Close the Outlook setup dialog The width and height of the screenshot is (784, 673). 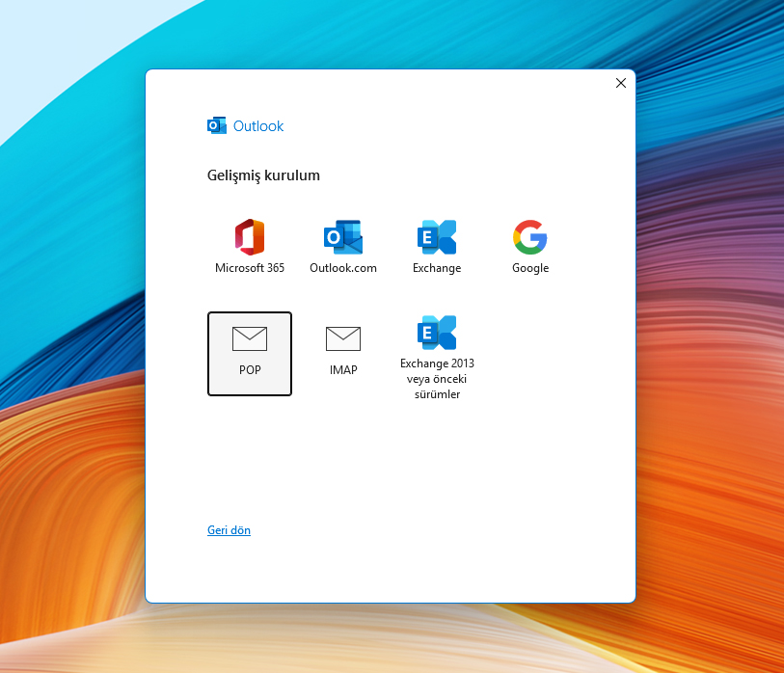pos(621,83)
